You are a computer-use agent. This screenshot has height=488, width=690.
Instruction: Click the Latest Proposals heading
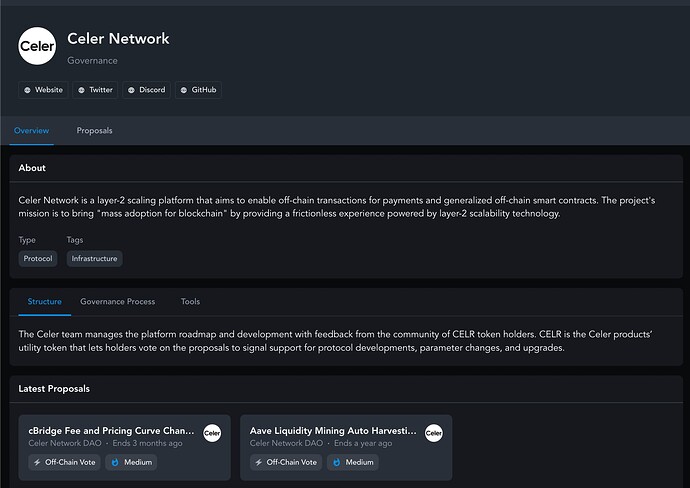(x=54, y=389)
